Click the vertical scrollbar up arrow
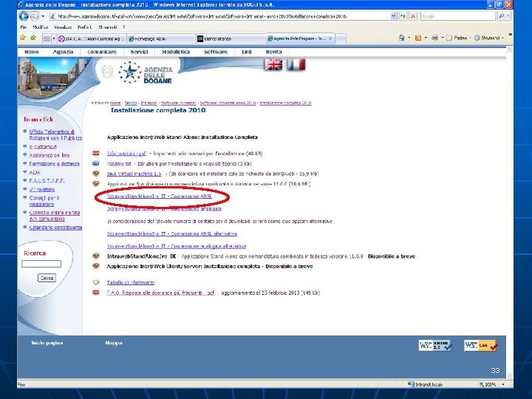Viewport: 532px width, 399px height. (x=509, y=50)
